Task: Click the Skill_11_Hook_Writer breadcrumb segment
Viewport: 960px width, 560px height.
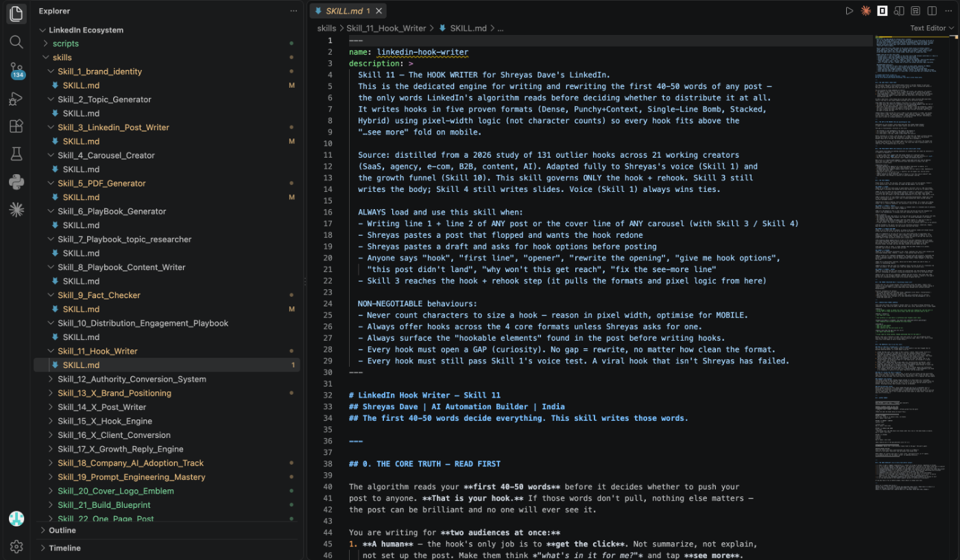Action: tap(386, 28)
